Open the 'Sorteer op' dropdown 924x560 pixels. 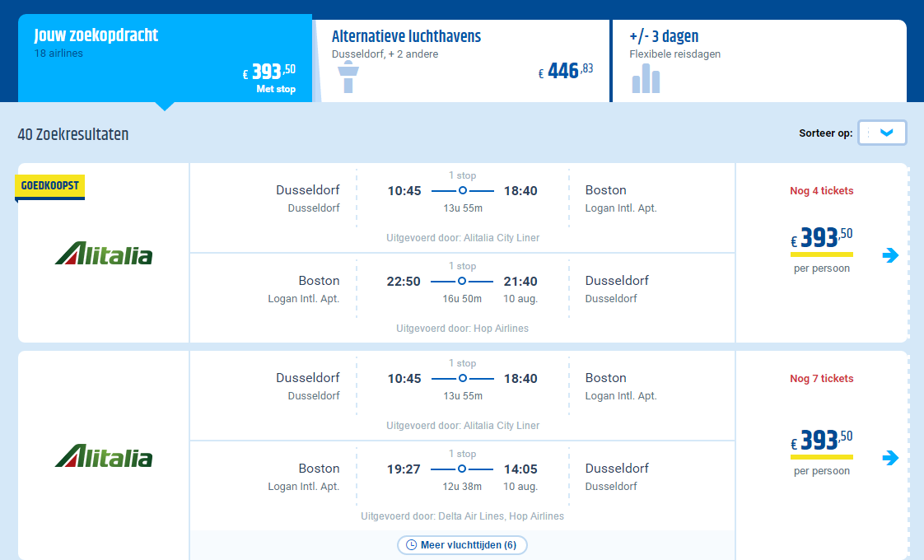point(882,133)
